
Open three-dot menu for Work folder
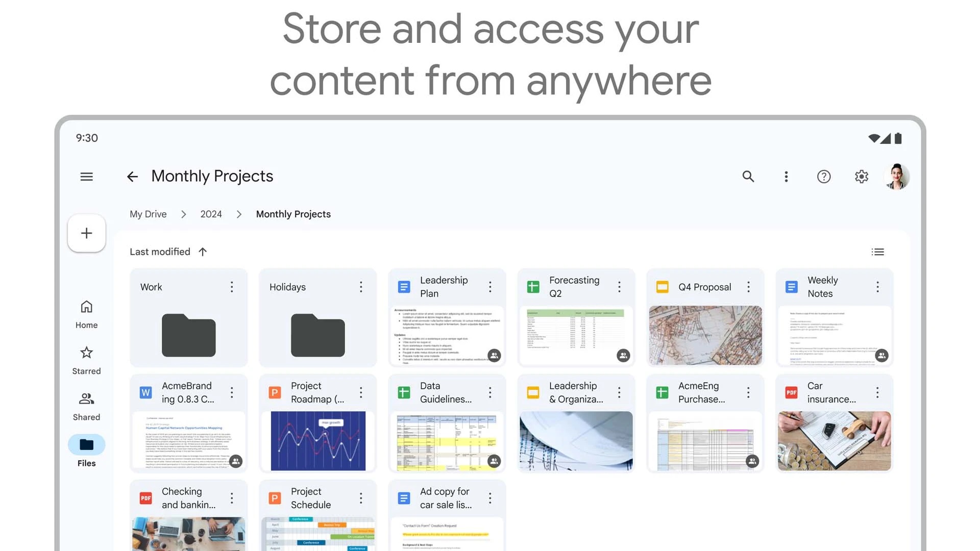pyautogui.click(x=232, y=287)
